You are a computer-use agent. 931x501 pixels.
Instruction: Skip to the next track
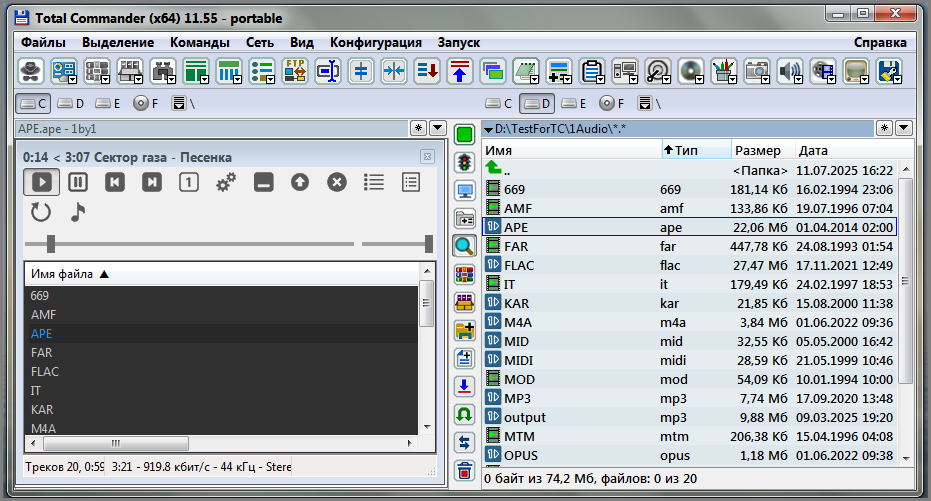151,182
